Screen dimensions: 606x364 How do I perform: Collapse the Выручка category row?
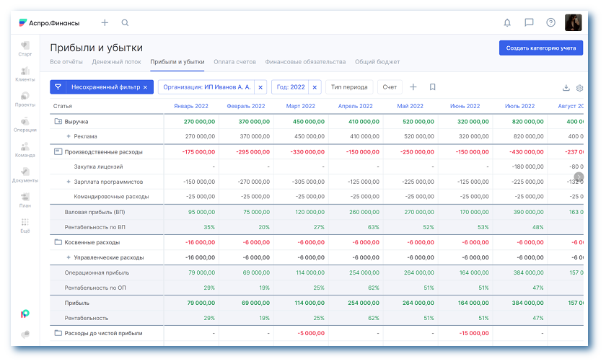pyautogui.click(x=58, y=122)
